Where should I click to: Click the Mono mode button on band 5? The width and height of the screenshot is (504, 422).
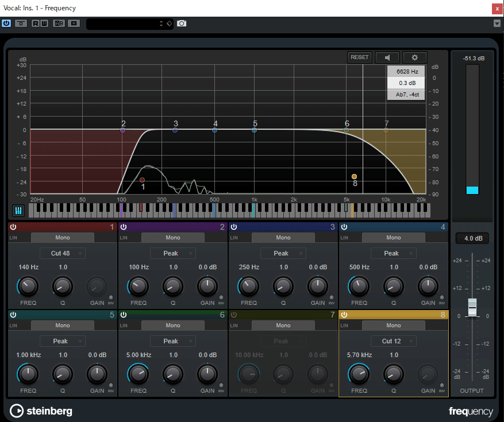tap(62, 325)
